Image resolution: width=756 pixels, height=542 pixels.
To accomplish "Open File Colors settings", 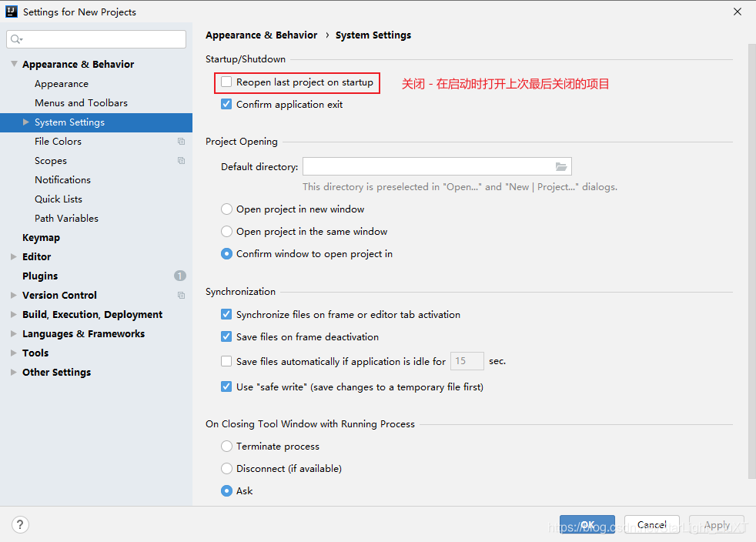I will coord(58,142).
